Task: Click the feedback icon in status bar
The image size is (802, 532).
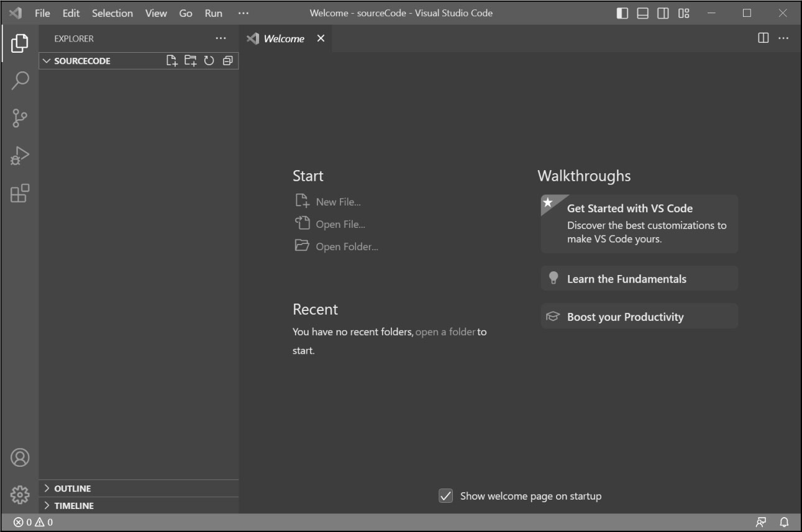Action: point(761,522)
